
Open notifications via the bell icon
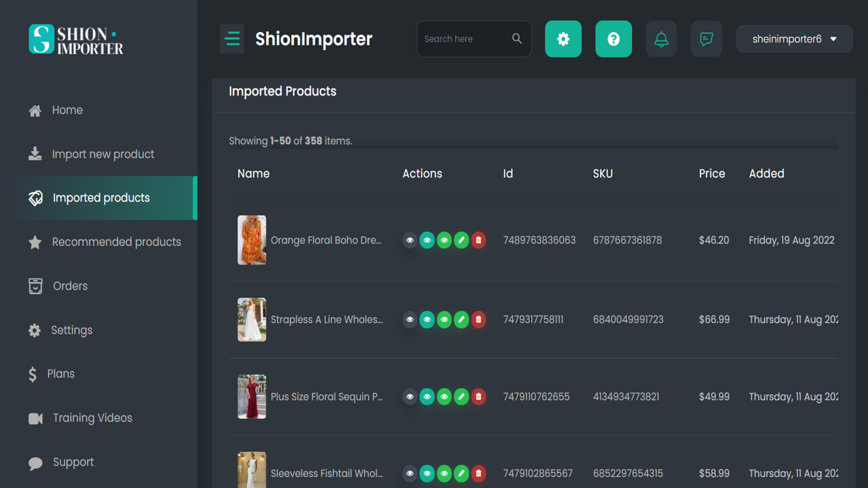661,39
